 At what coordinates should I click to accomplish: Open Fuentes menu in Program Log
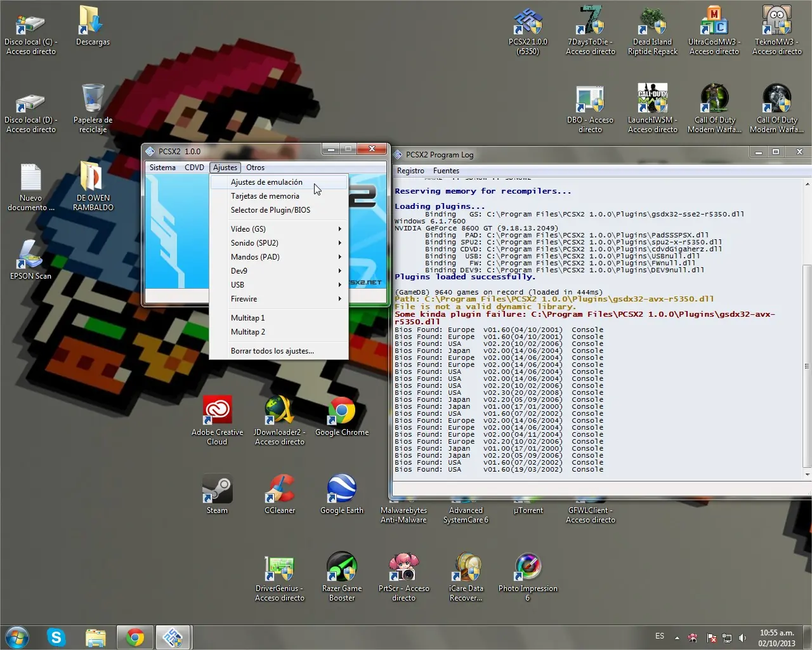pos(446,171)
